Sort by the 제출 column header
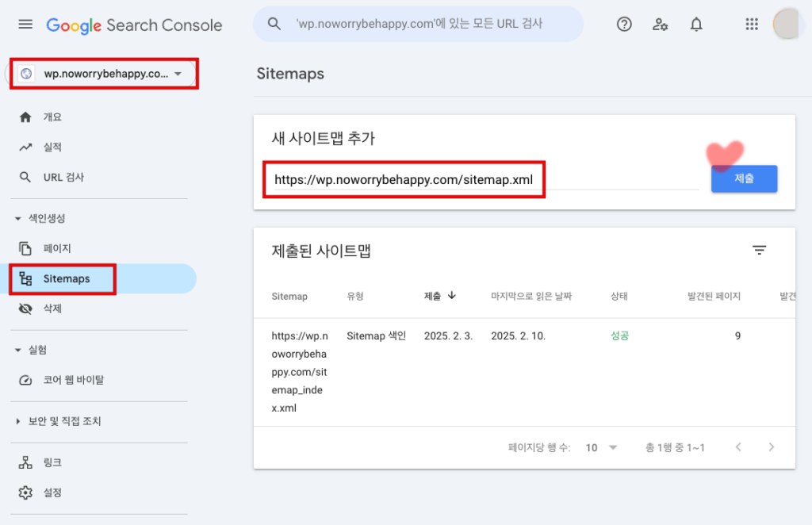The image size is (812, 525). tap(432, 296)
